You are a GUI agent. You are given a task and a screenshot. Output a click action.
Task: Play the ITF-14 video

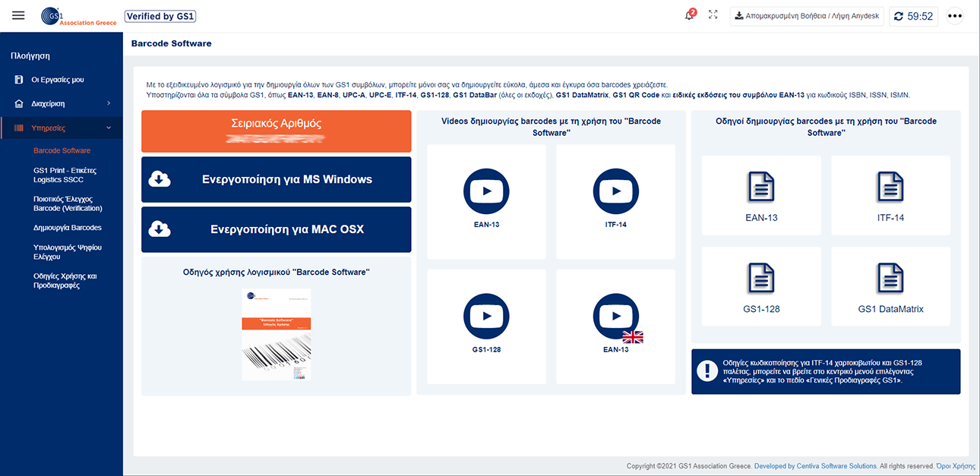coord(616,191)
